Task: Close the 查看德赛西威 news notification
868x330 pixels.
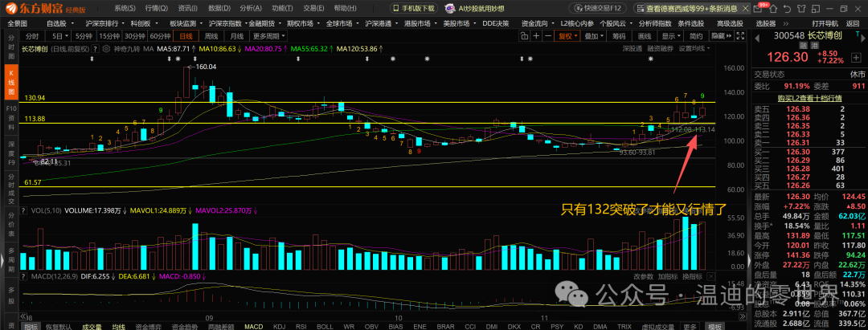Action: (x=746, y=9)
